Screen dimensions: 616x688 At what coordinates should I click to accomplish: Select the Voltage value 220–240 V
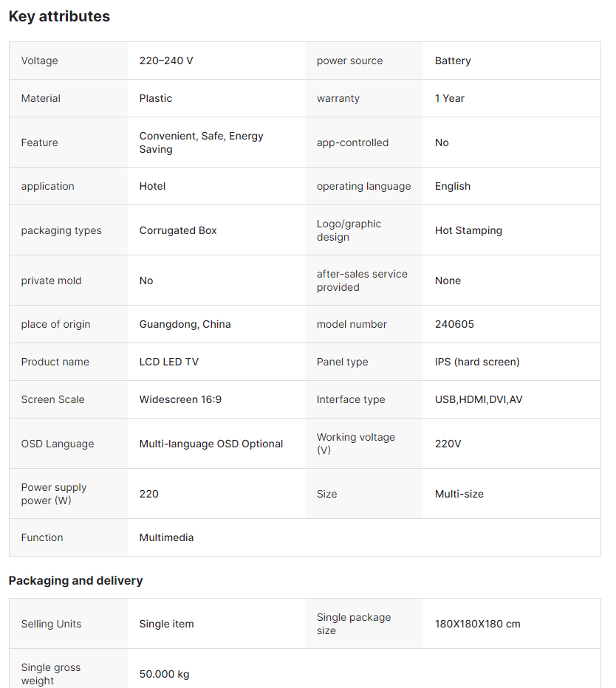click(166, 61)
